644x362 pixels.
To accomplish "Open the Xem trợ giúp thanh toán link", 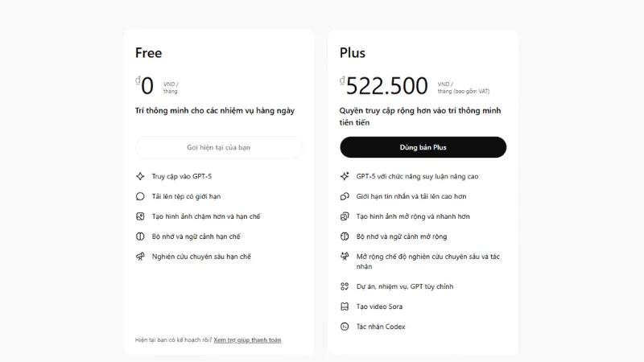I will [247, 340].
